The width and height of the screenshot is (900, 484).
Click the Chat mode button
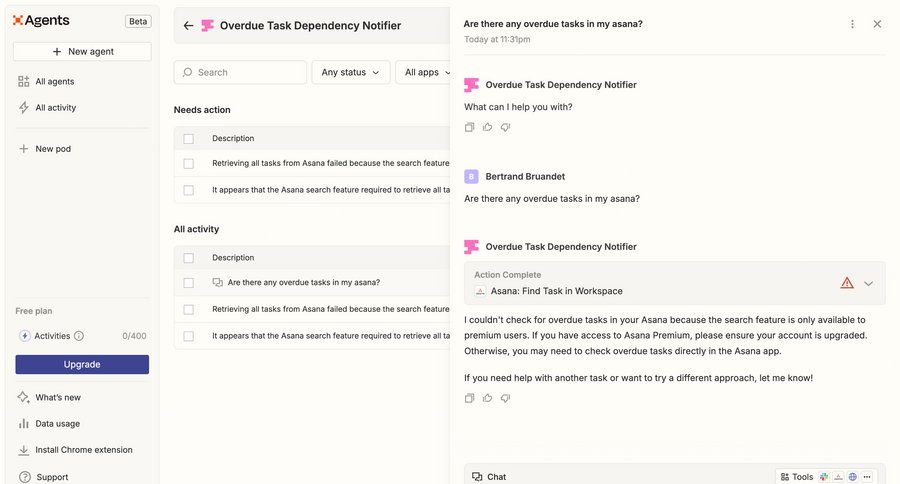[x=489, y=477]
